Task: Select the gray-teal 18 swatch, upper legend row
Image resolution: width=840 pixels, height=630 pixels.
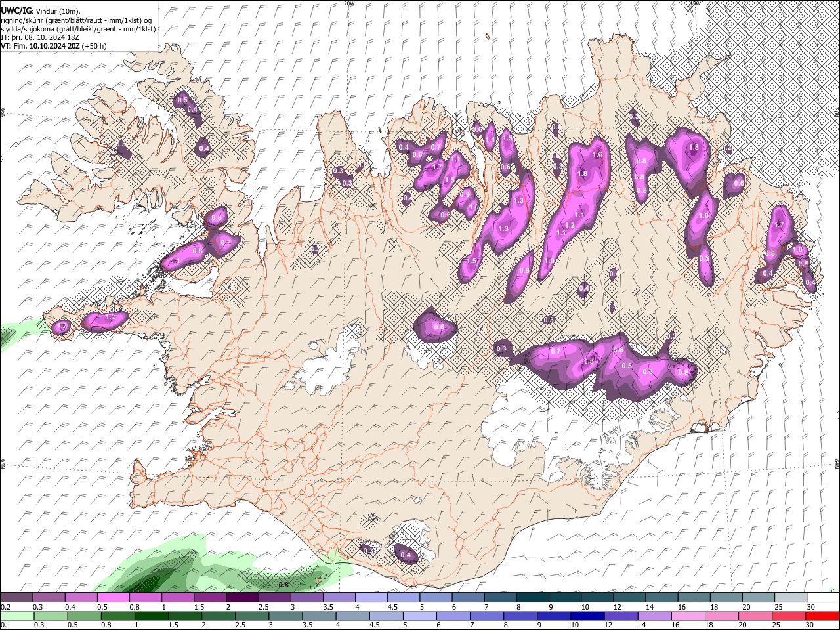Action: [x=726, y=598]
